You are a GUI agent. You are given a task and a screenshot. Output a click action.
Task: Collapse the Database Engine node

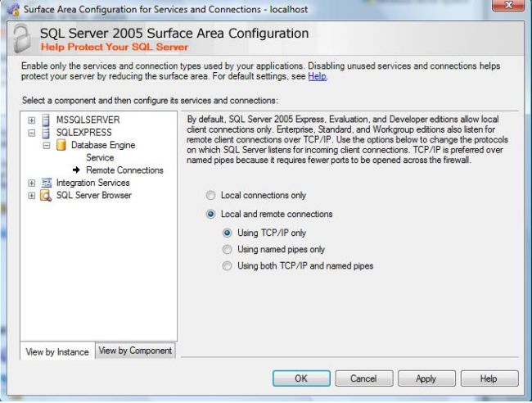tap(47, 145)
